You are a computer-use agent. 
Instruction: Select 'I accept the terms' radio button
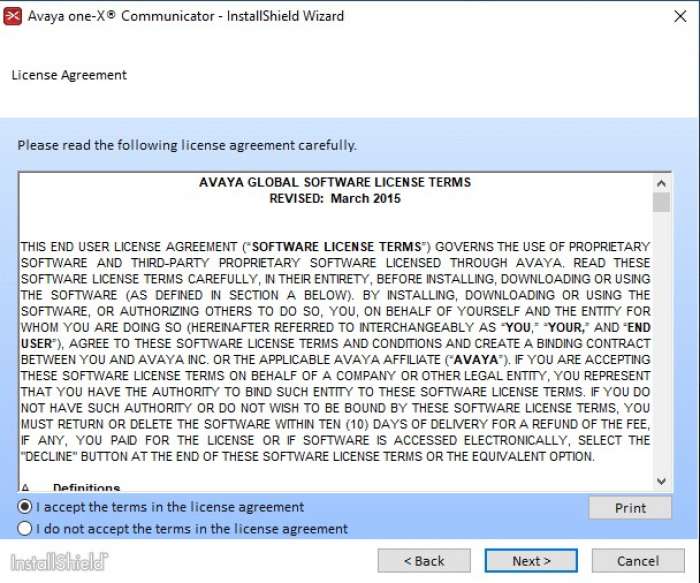click(25, 506)
